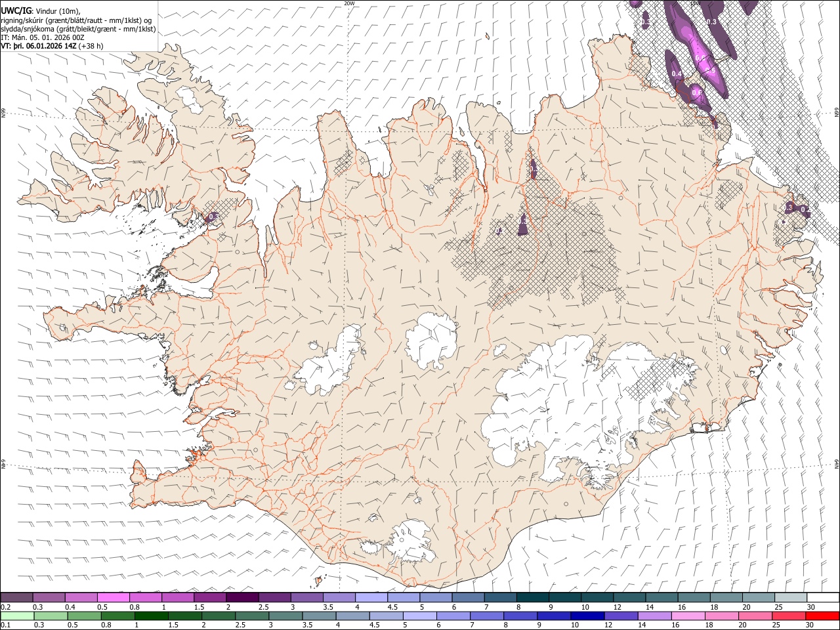
Task: Click the '0.4' precipitation value on the northeast snow band
Action: click(x=677, y=74)
